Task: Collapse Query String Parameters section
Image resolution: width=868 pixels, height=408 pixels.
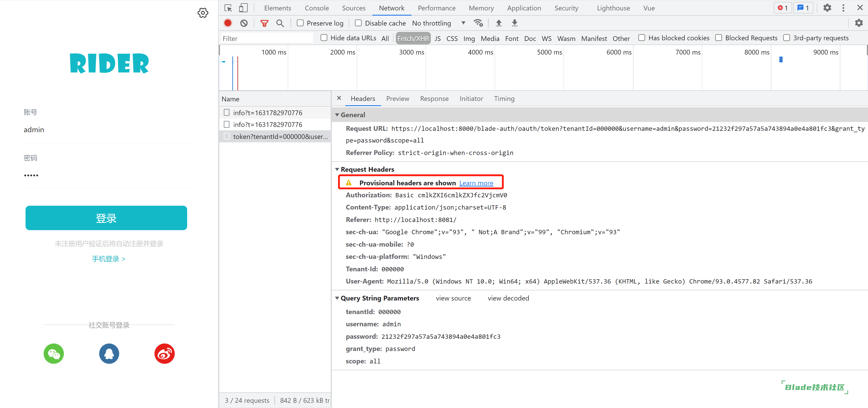Action: [x=337, y=298]
